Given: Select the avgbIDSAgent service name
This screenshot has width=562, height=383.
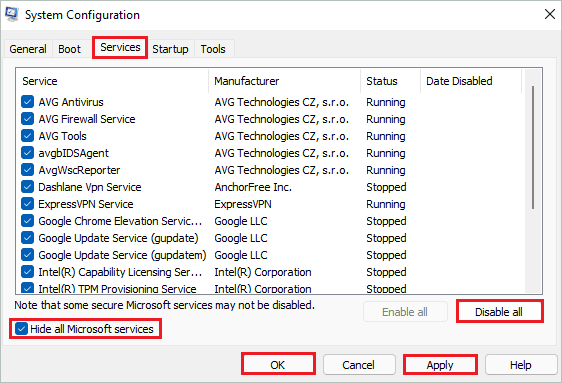Looking at the screenshot, I should 73,153.
